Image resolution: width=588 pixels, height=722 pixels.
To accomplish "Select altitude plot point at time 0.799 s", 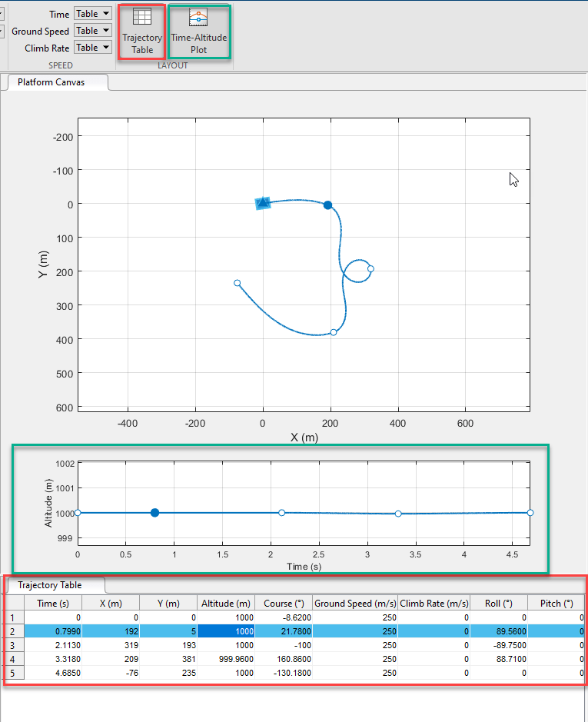I will [x=154, y=513].
